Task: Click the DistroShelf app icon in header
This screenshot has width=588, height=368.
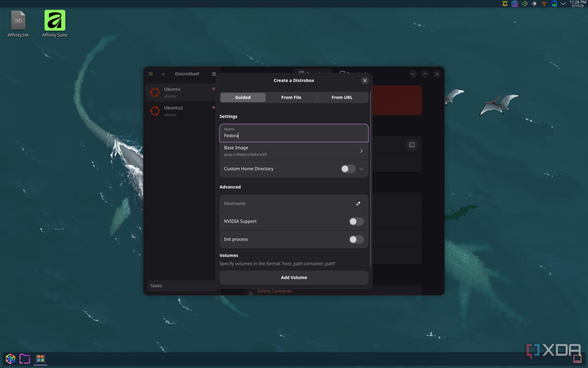Action: click(x=151, y=74)
